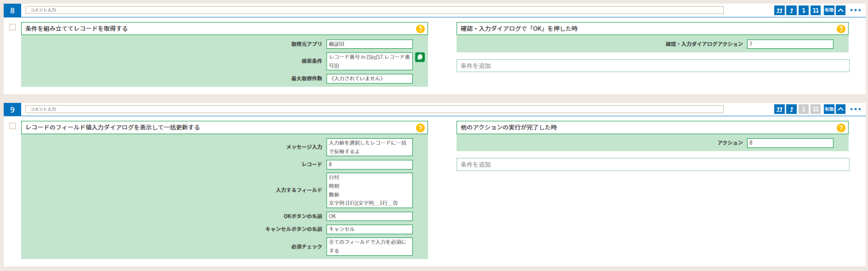The image size is (868, 271).
Task: Open the three-dot menu for action 9
Action: (856, 109)
